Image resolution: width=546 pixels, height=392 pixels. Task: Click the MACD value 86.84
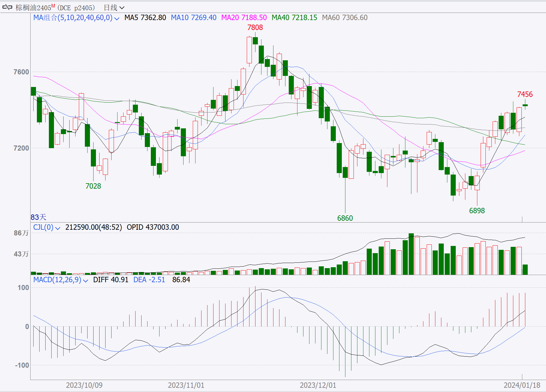point(181,280)
